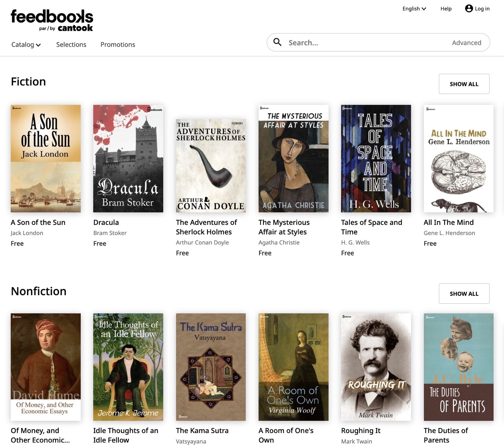The width and height of the screenshot is (504, 445).
Task: Click the search magnifying glass icon
Action: [278, 42]
